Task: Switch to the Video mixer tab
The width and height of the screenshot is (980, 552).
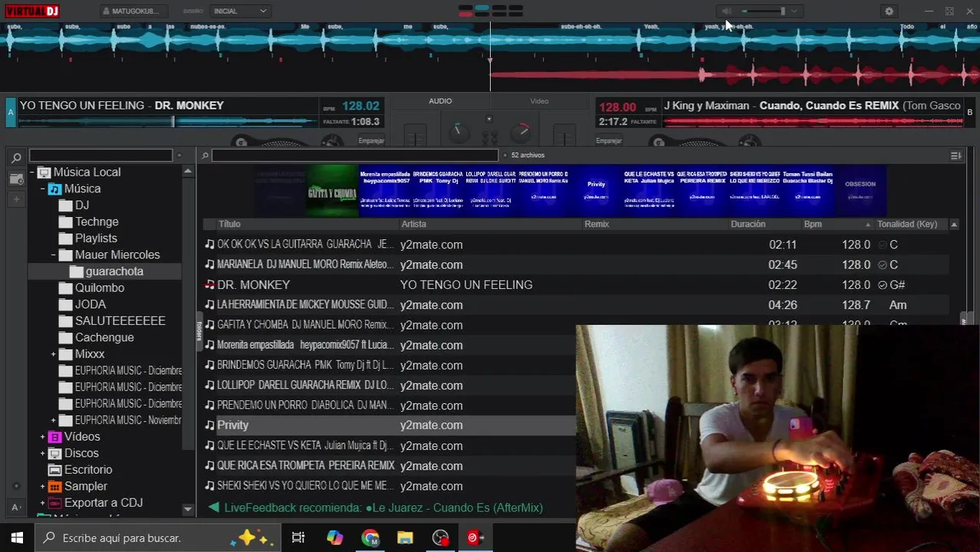Action: 539,101
